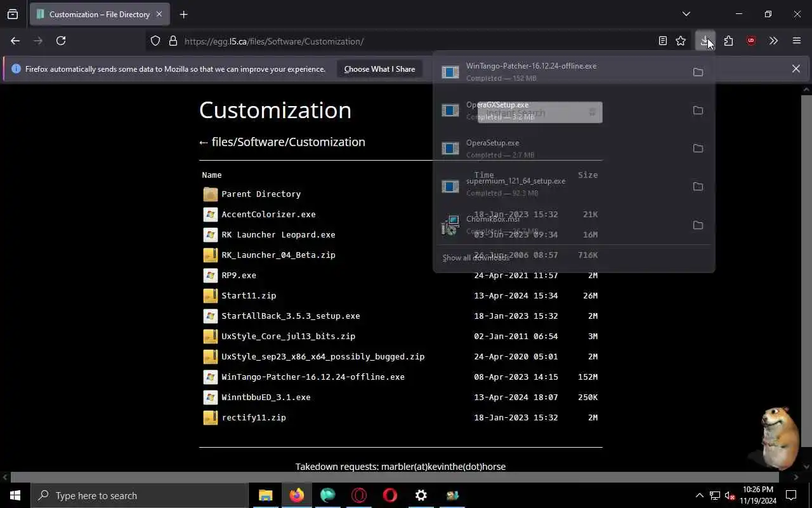
Task: Click the taskbar search box
Action: click(x=140, y=495)
